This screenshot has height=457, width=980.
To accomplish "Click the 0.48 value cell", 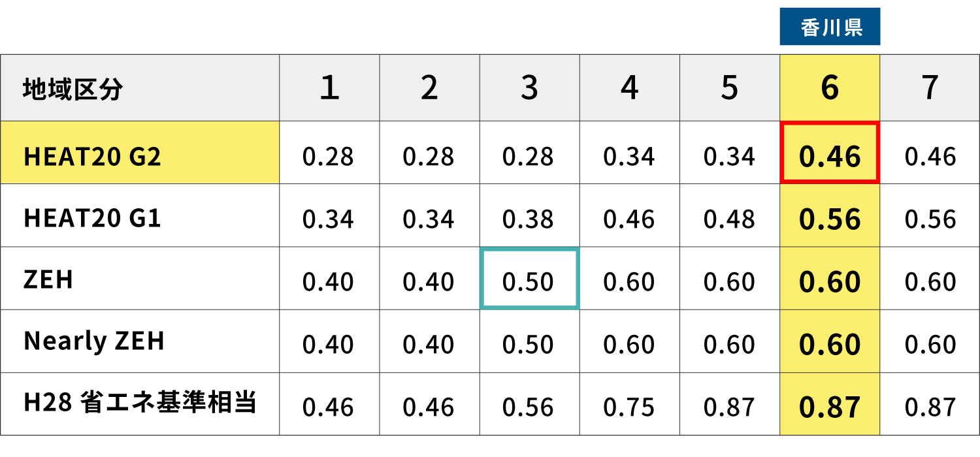I will 729,219.
